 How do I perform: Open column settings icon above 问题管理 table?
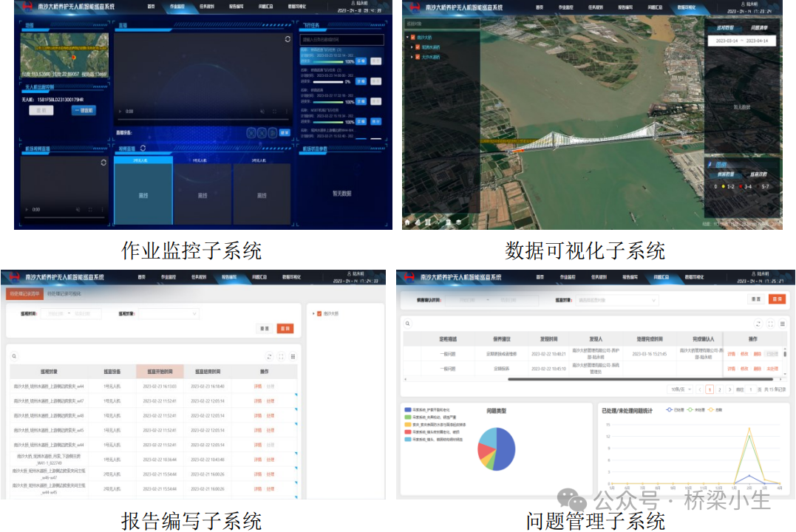point(782,324)
